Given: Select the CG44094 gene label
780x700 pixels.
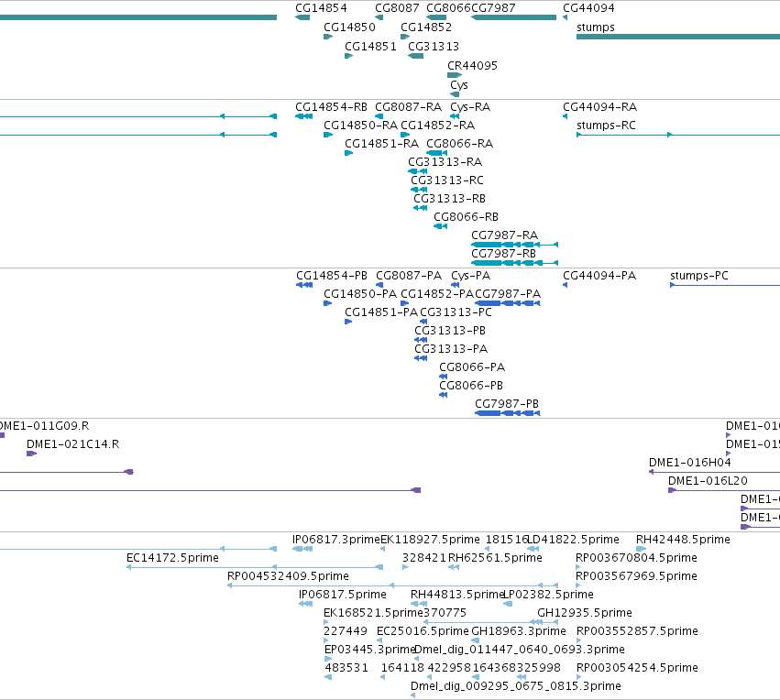Looking at the screenshot, I should coord(588,8).
